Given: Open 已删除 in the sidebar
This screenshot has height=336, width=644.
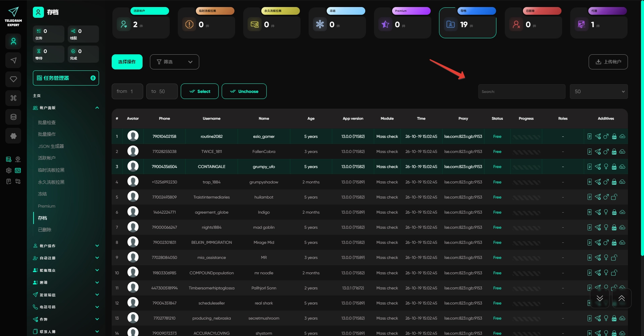Looking at the screenshot, I should point(45,230).
